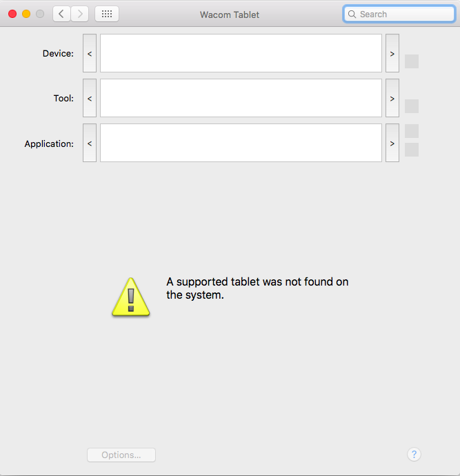This screenshot has width=460, height=476.
Task: Click the "Wacom Tablet" window title
Action: [230, 14]
